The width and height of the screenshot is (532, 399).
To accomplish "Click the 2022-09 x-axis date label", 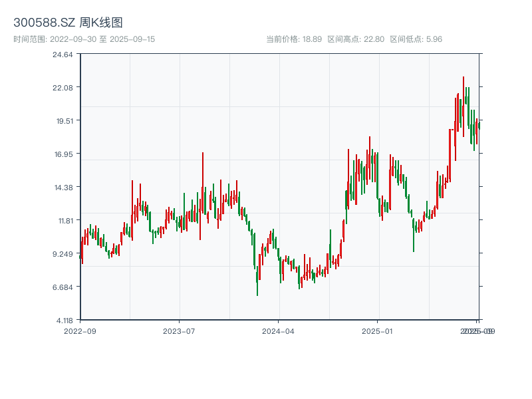I will click(x=80, y=331).
